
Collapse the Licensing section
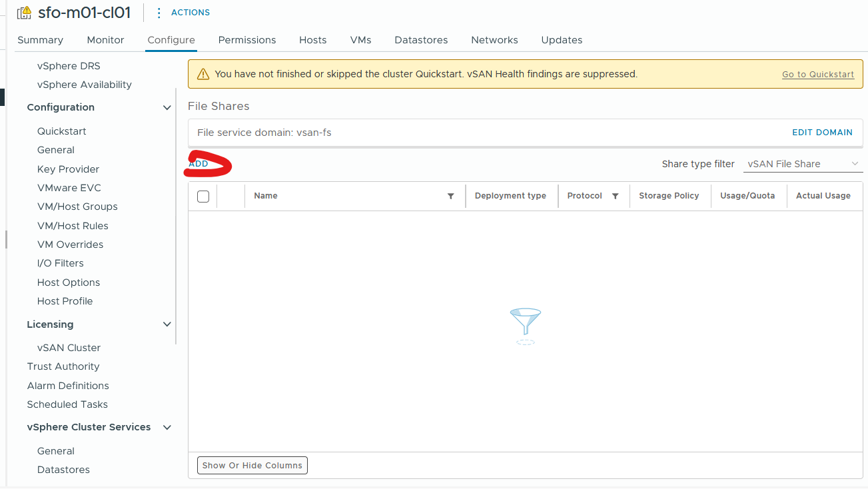pyautogui.click(x=167, y=324)
